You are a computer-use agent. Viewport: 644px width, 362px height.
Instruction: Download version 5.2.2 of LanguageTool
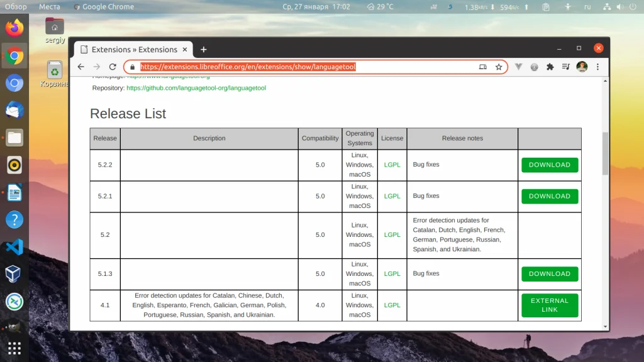click(x=549, y=164)
